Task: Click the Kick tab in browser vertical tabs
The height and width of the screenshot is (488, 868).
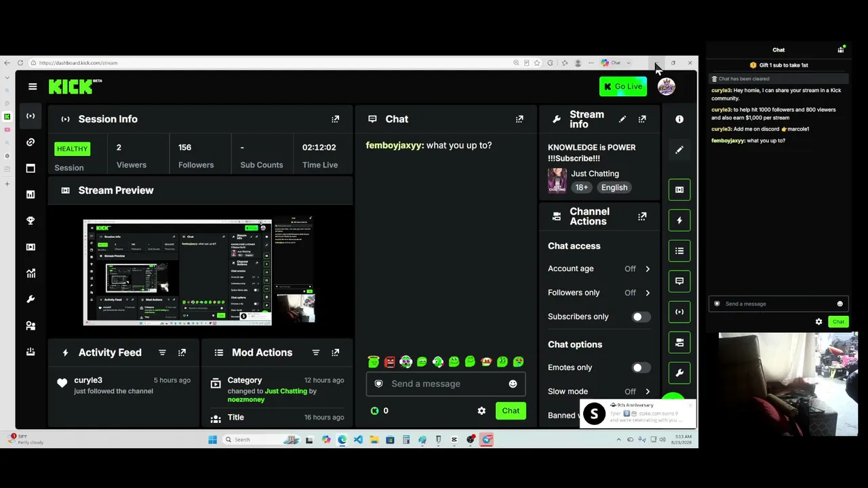Action: click(x=7, y=117)
